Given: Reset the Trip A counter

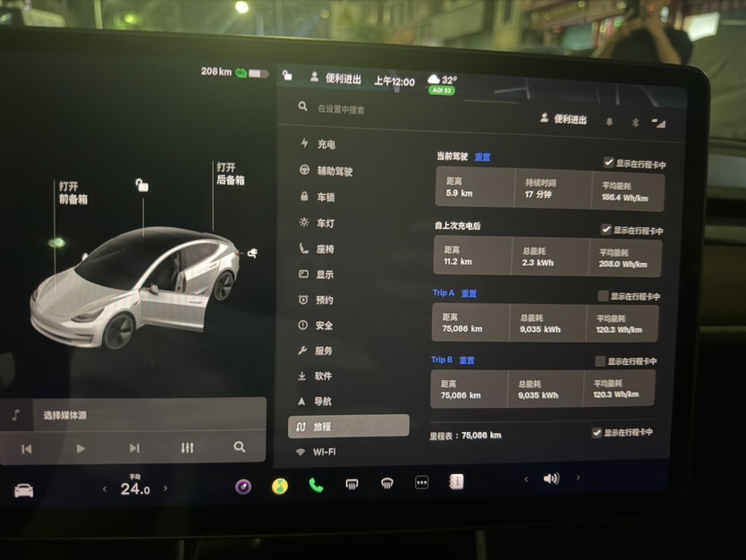Looking at the screenshot, I should pos(469,293).
